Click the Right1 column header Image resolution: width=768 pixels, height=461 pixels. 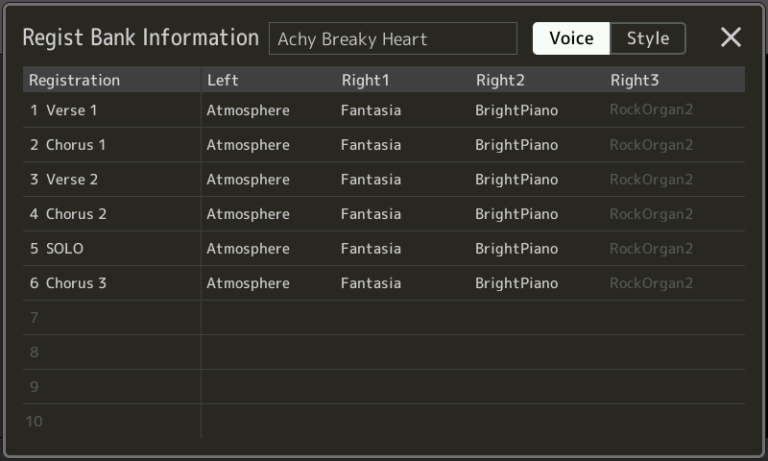[365, 80]
